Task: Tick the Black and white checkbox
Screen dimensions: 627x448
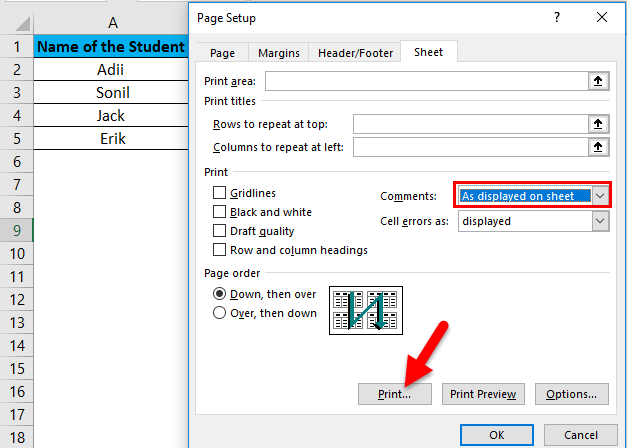Action: [219, 212]
